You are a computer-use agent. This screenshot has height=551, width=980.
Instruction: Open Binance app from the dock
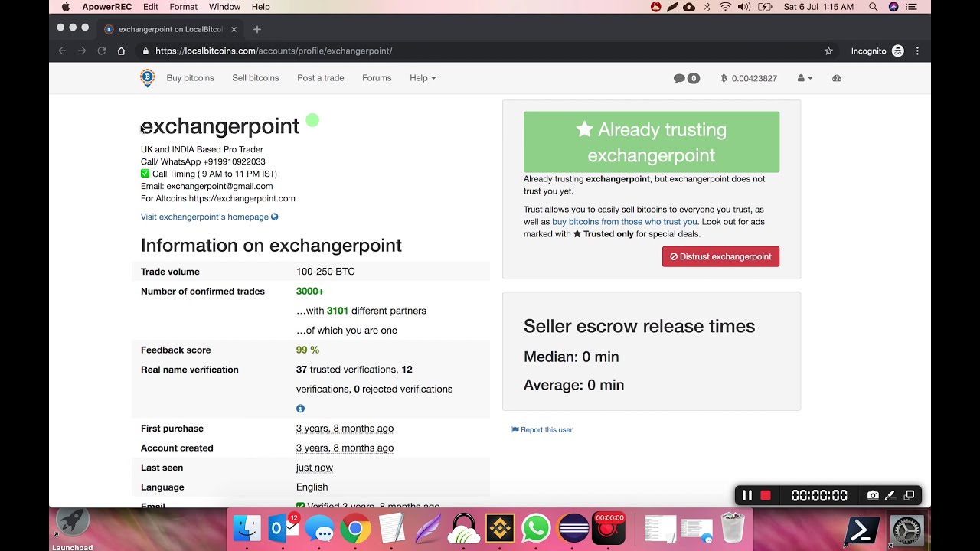(500, 528)
